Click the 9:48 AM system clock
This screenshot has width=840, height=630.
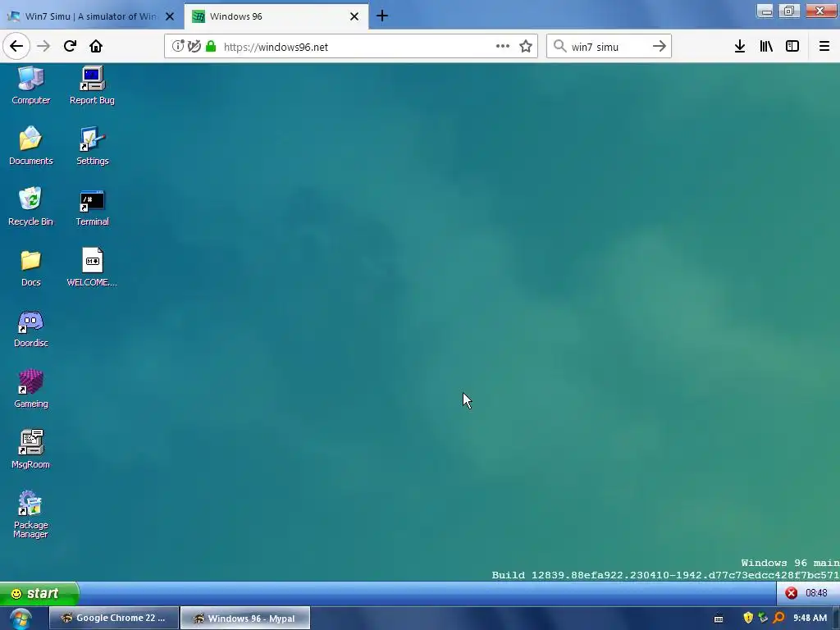(810, 619)
